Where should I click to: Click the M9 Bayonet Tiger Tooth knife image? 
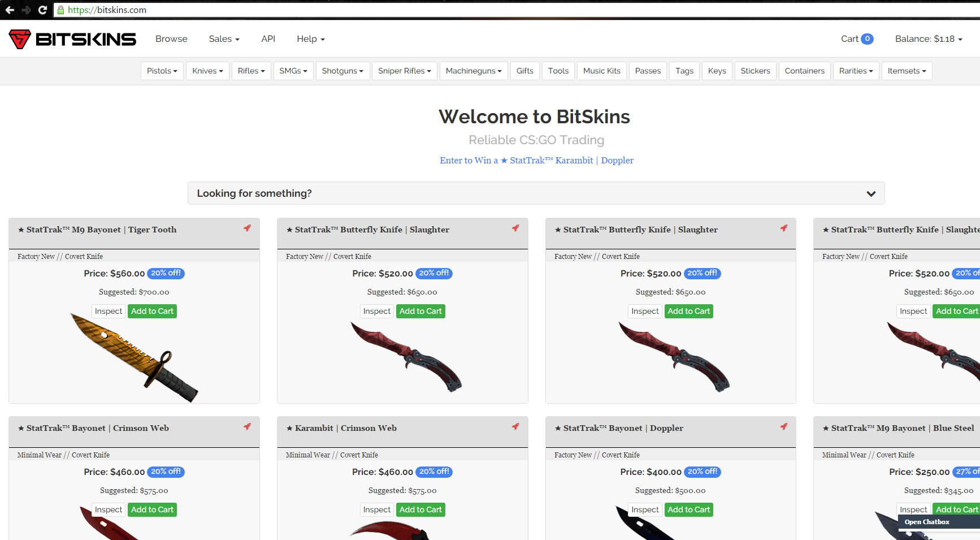tap(134, 357)
